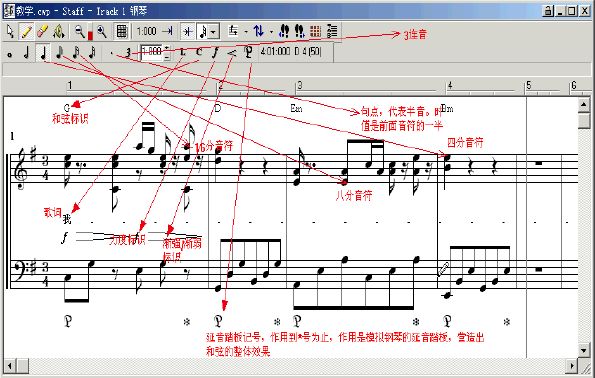
Task: Click the first footprints play icon
Action: [284, 31]
